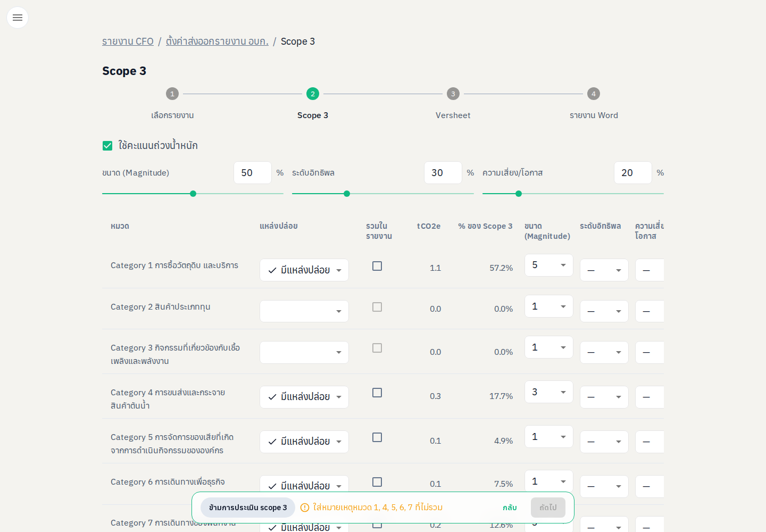The height and width of the screenshot is (532, 766).
Task: Click the ความเสี่ยง/โอกาส percent field showing 20
Action: [x=633, y=173]
